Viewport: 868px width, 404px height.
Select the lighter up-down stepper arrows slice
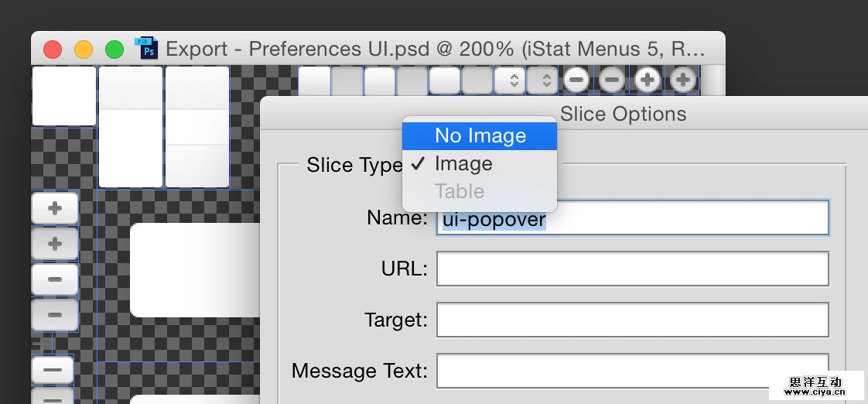coord(510,80)
